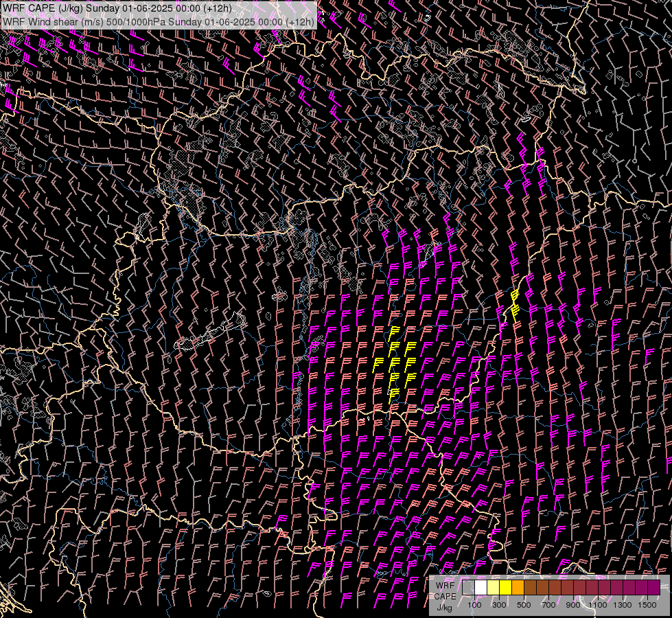
Task: Pick the white swatch in the CAPE legend
Action: tap(481, 587)
